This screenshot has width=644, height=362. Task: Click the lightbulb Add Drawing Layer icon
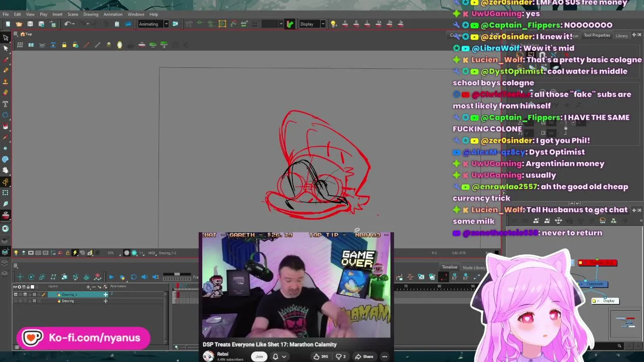coord(333,24)
